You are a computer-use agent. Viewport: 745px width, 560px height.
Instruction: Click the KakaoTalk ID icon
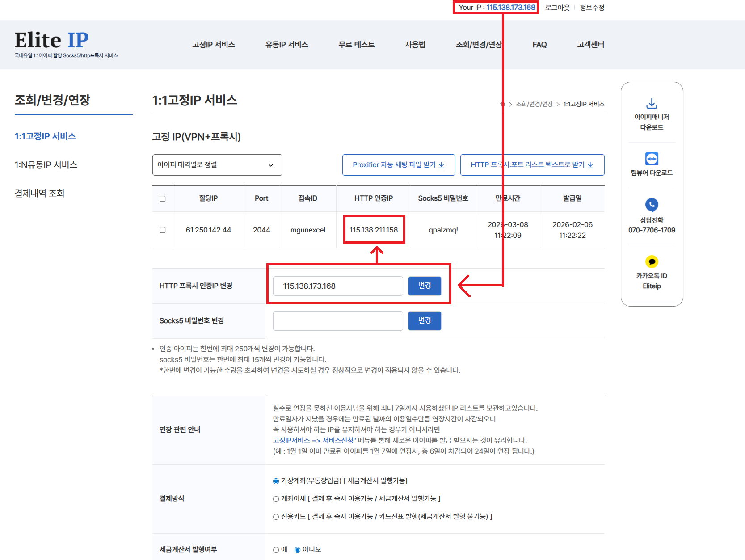tap(652, 261)
